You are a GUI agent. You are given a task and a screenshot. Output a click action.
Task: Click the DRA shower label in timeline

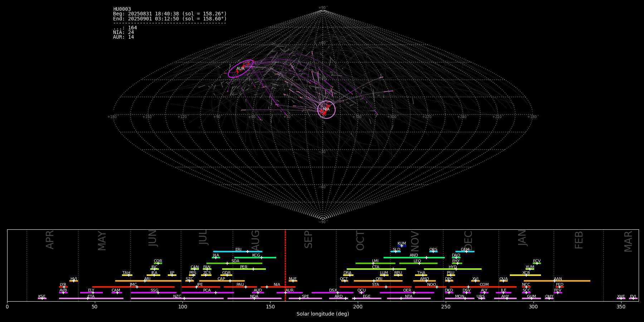pos(347,273)
